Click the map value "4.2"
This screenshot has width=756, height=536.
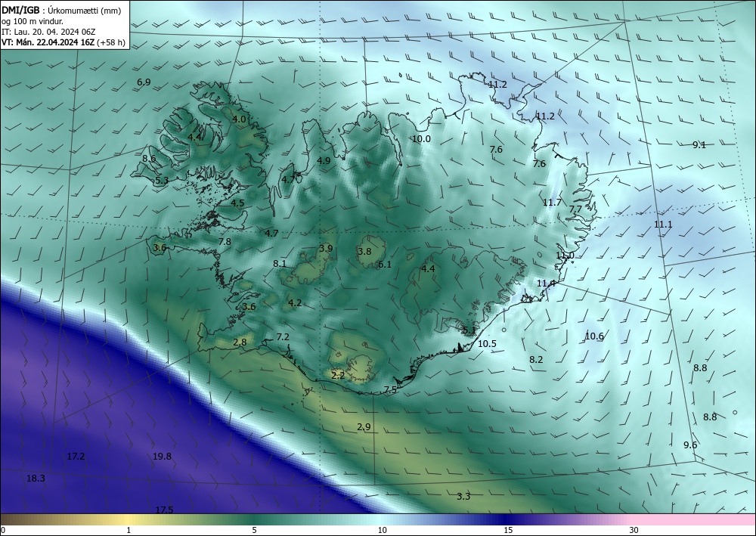coord(295,302)
